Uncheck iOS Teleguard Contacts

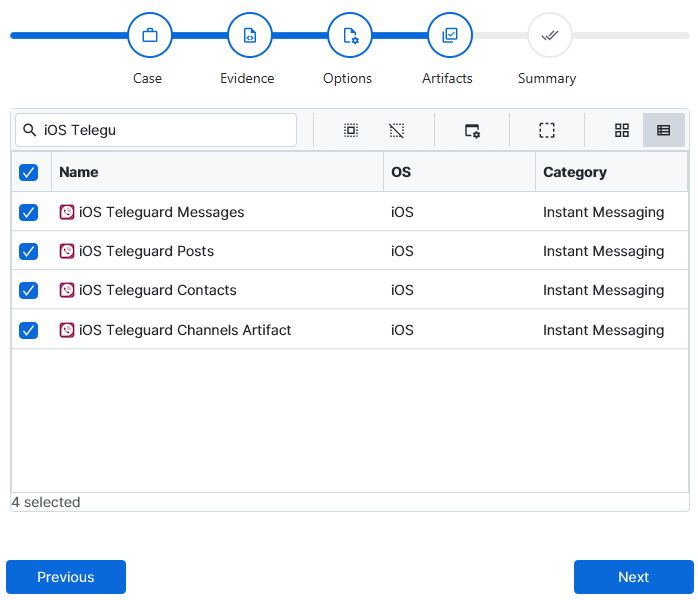[28, 291]
